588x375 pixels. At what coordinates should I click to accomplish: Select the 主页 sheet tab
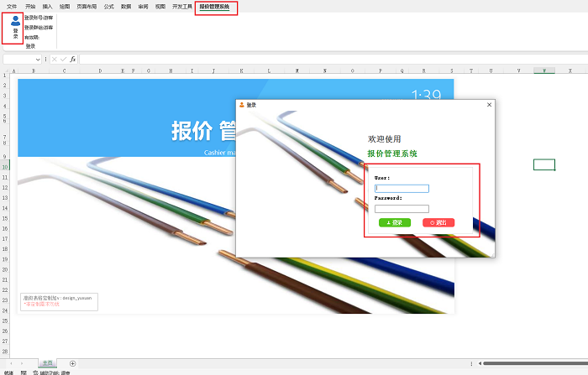click(x=47, y=363)
